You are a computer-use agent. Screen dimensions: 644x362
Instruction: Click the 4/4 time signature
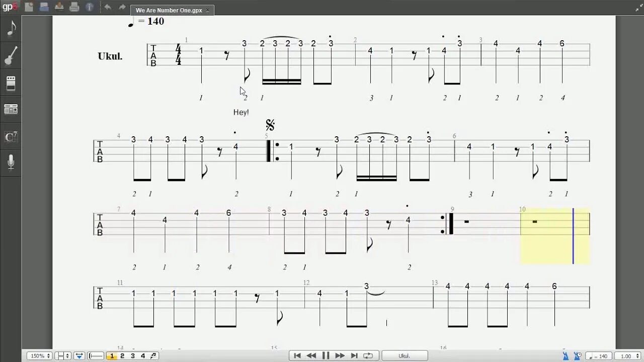click(178, 55)
